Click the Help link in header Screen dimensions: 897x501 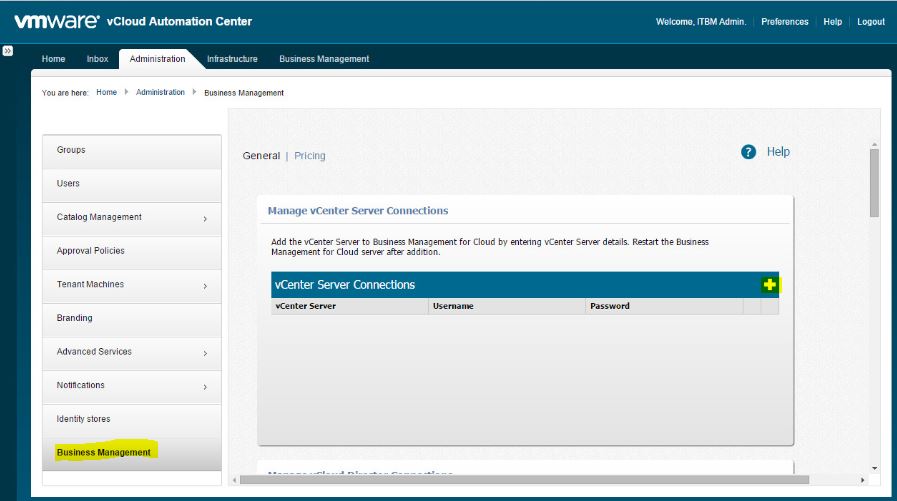click(x=832, y=22)
